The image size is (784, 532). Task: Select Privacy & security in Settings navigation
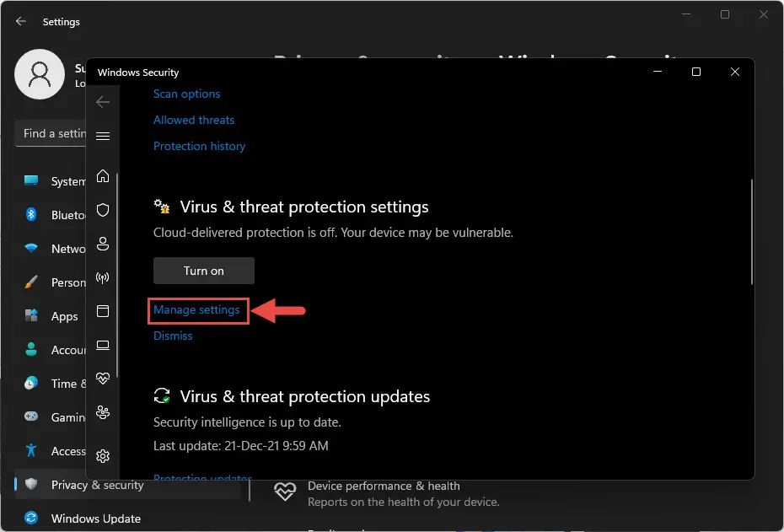(x=127, y=485)
